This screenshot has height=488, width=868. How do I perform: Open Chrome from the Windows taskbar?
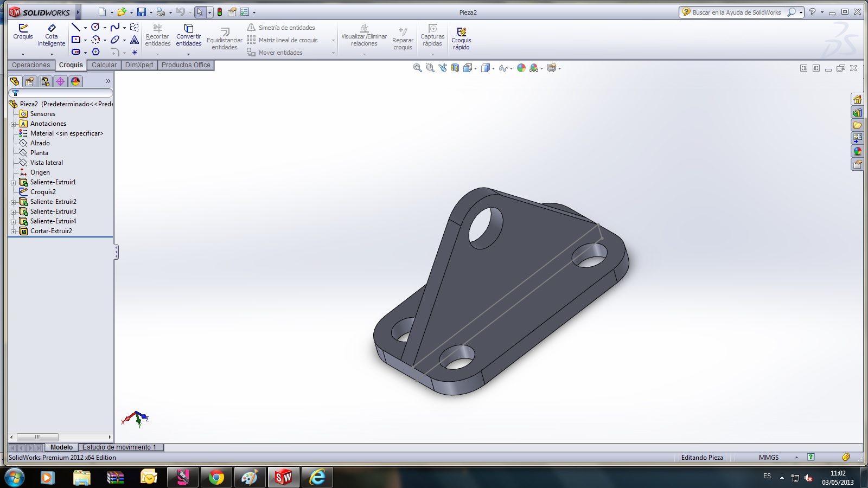point(216,477)
